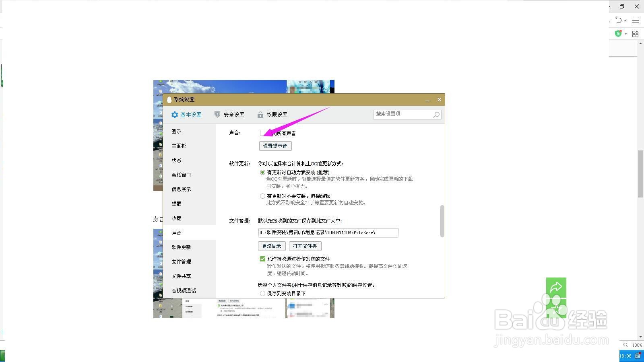644x362 pixels.
Task: Select 提醒 in the settings sidebar
Action: coord(190,204)
